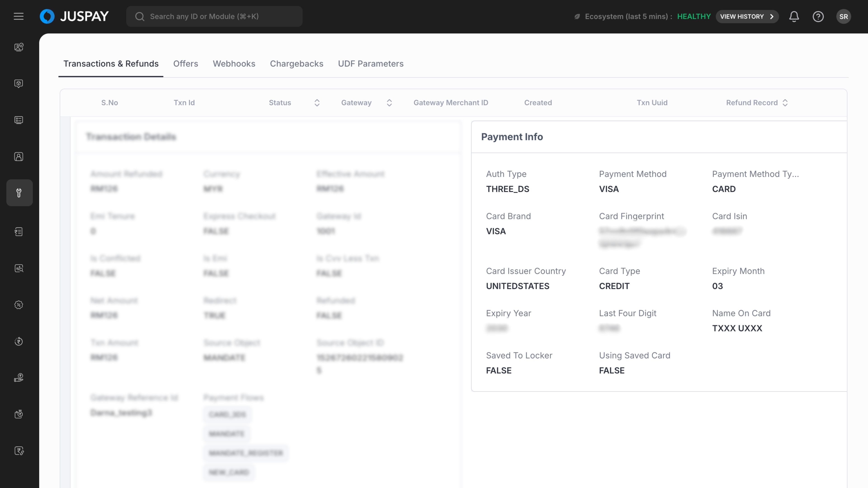This screenshot has width=868, height=488.
Task: Click the TXXX UXXX name on card
Action: click(737, 328)
